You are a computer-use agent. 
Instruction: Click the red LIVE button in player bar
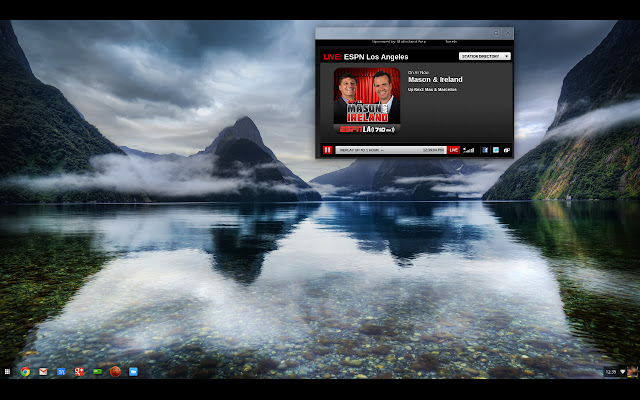(x=453, y=150)
